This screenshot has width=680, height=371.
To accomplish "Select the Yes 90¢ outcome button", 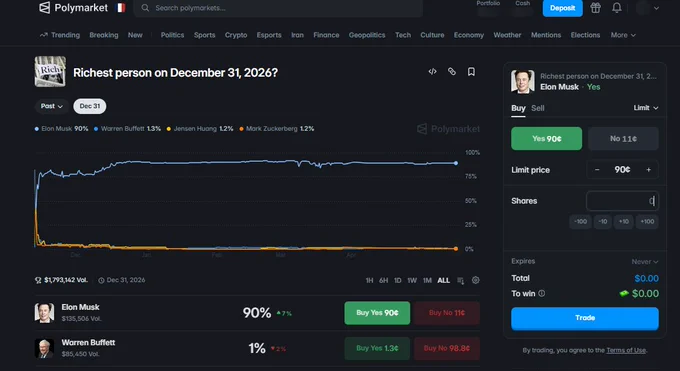I will click(x=546, y=139).
